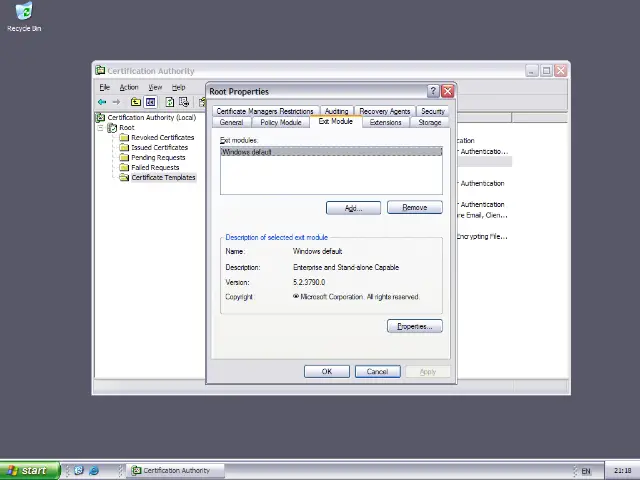This screenshot has width=640, height=480.
Task: Click the Up one level folder icon
Action: (x=136, y=102)
